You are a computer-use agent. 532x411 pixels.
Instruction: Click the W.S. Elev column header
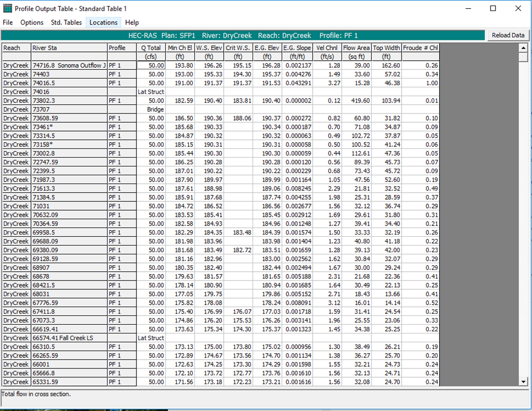(209, 48)
